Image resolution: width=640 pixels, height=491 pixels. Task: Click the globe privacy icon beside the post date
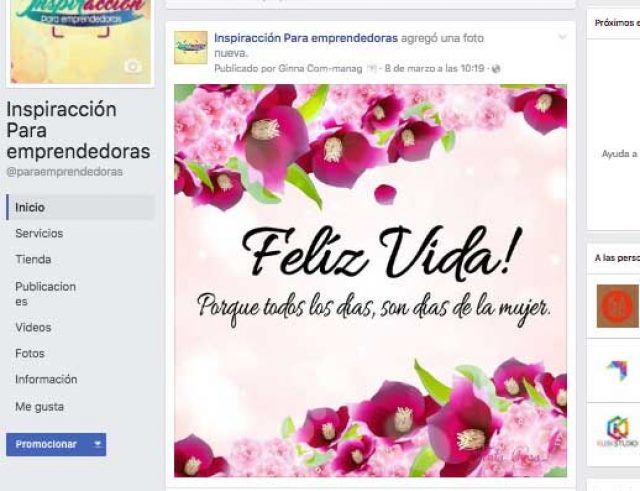click(x=496, y=69)
